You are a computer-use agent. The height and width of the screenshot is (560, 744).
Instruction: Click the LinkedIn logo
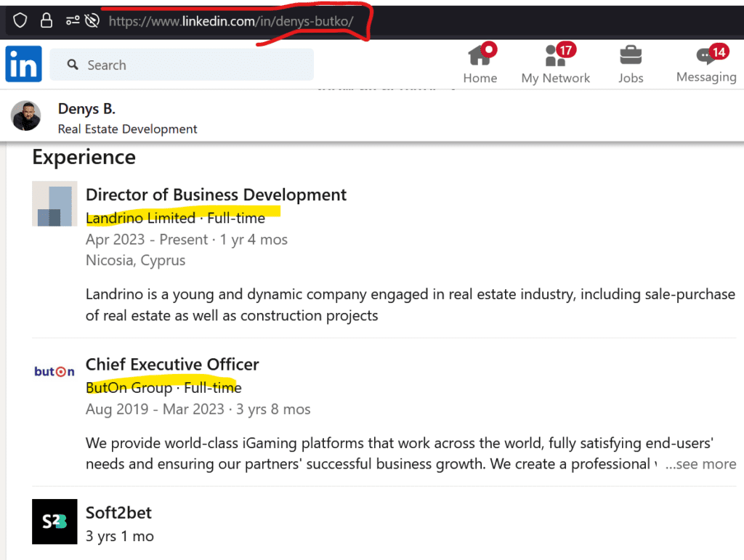click(23, 64)
